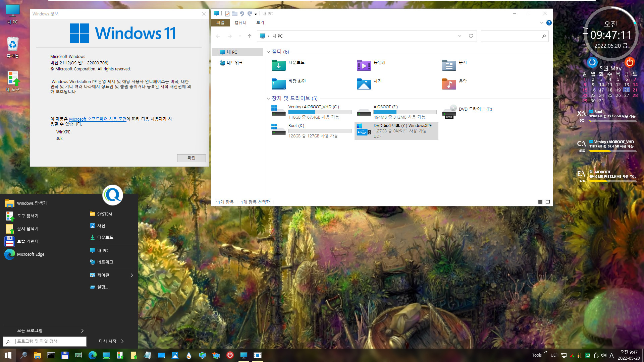This screenshot has width=644, height=362.
Task: Click the red power button on clock widget
Action: 630,62
